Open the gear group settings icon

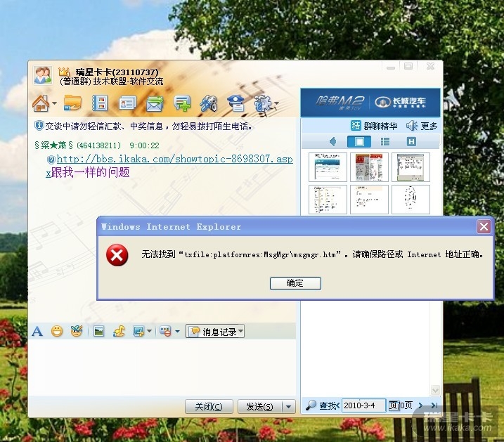tap(263, 103)
